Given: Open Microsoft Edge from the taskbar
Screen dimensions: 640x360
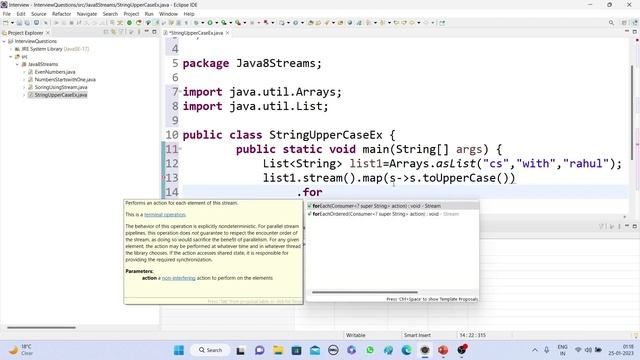Looking at the screenshot, I should [x=407, y=350].
